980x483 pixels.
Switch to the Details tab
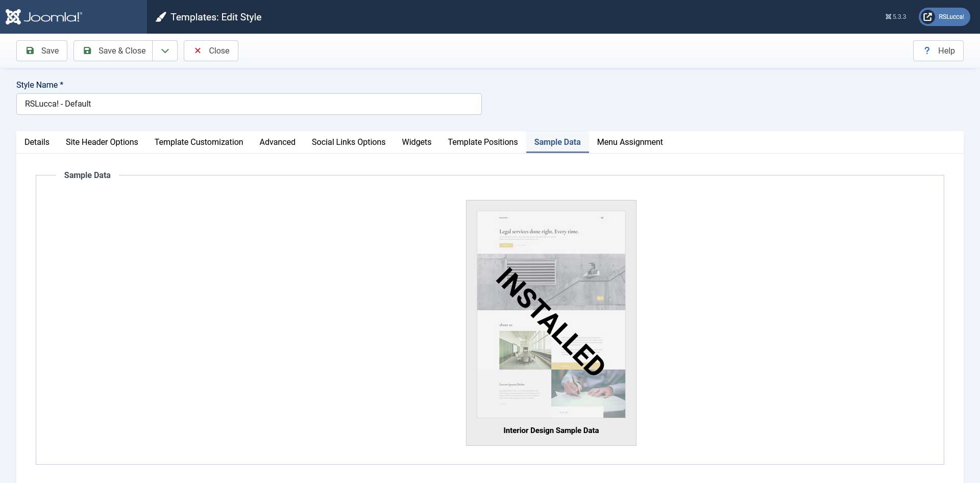(x=37, y=142)
